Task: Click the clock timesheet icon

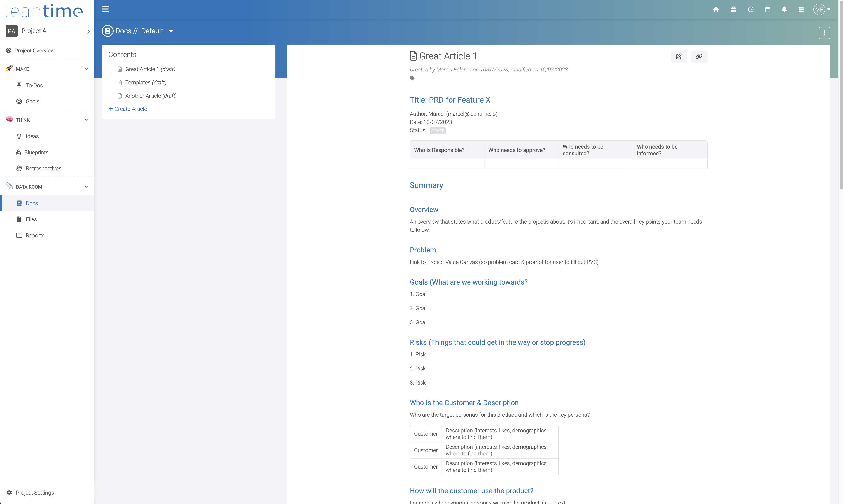Action: coord(751,10)
